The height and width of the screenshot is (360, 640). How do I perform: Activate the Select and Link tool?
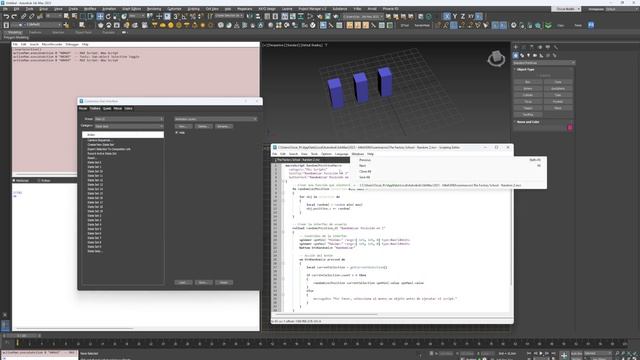pos(24,16)
